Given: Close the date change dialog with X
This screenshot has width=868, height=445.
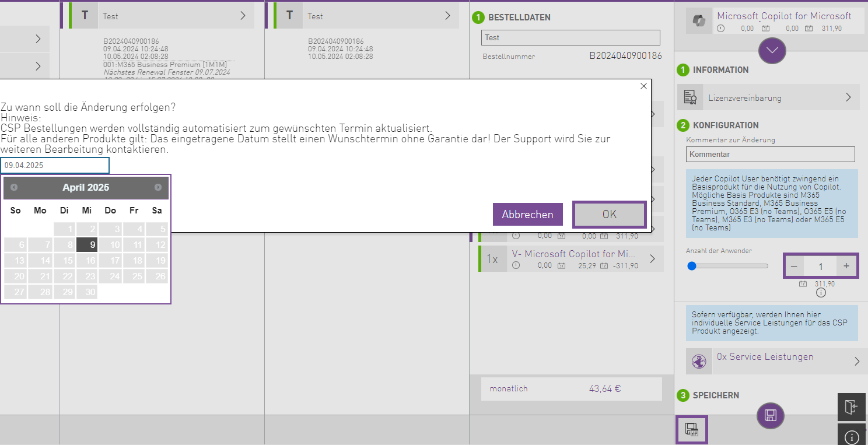Looking at the screenshot, I should tap(643, 86).
